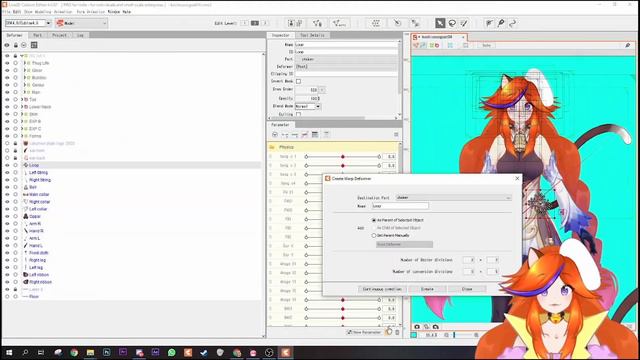This screenshot has width=640, height=360.
Task: Select As Parent of Selected Object radio
Action: coord(373,220)
